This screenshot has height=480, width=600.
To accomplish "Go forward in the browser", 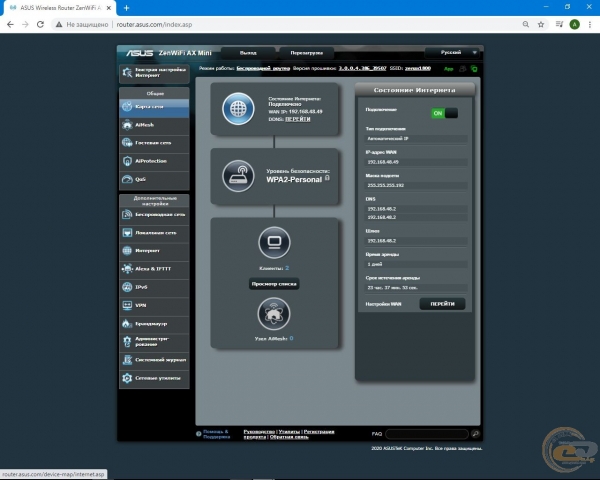I will 25,24.
